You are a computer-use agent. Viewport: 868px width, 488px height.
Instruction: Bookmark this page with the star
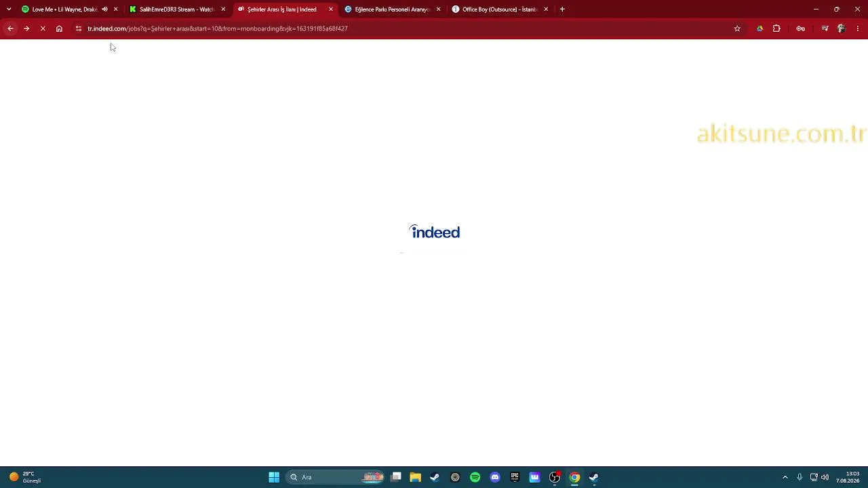[x=737, y=28]
